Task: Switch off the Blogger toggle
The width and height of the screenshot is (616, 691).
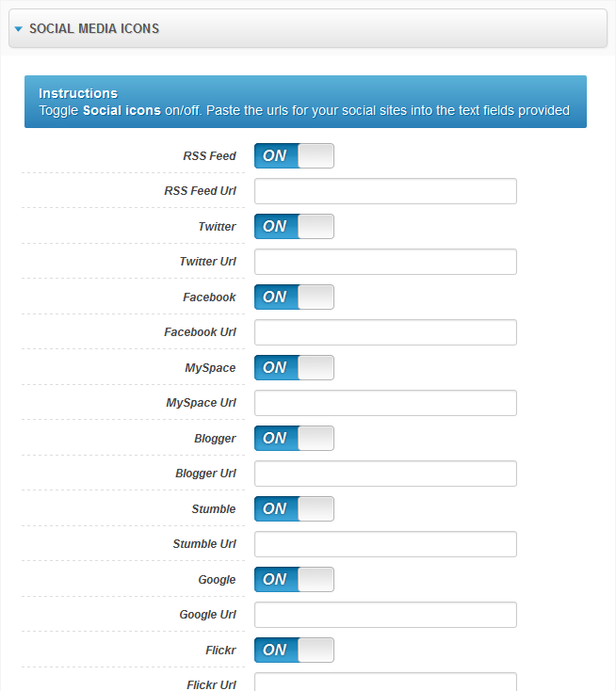Action: (x=294, y=439)
